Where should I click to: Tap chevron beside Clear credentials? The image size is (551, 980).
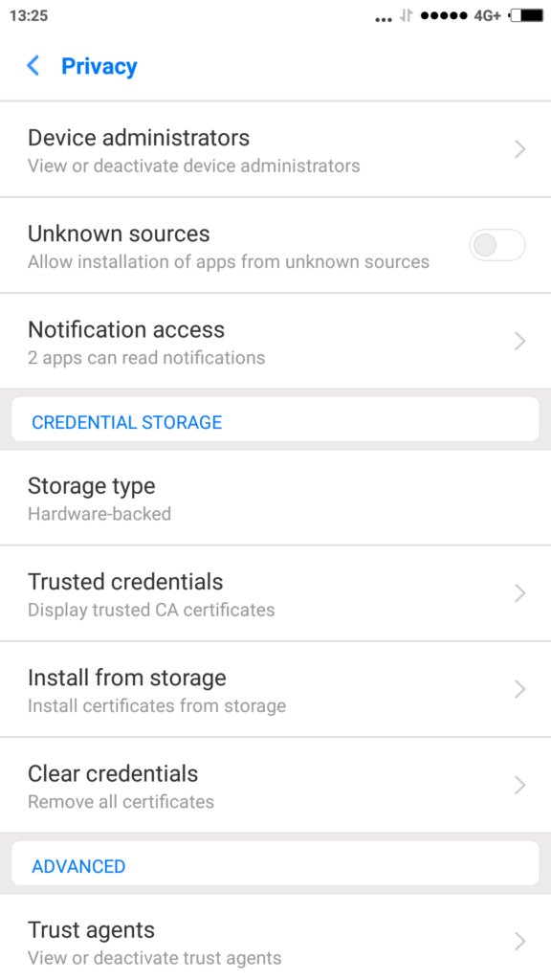click(x=519, y=785)
